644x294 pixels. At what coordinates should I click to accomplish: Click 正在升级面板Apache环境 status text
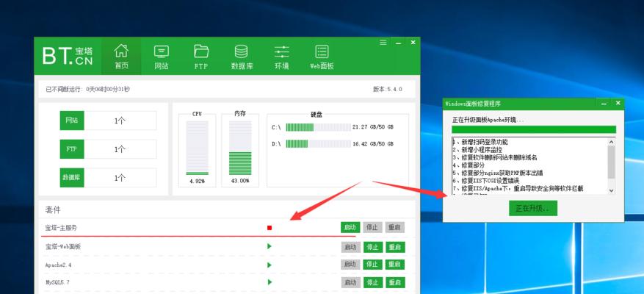[488, 120]
